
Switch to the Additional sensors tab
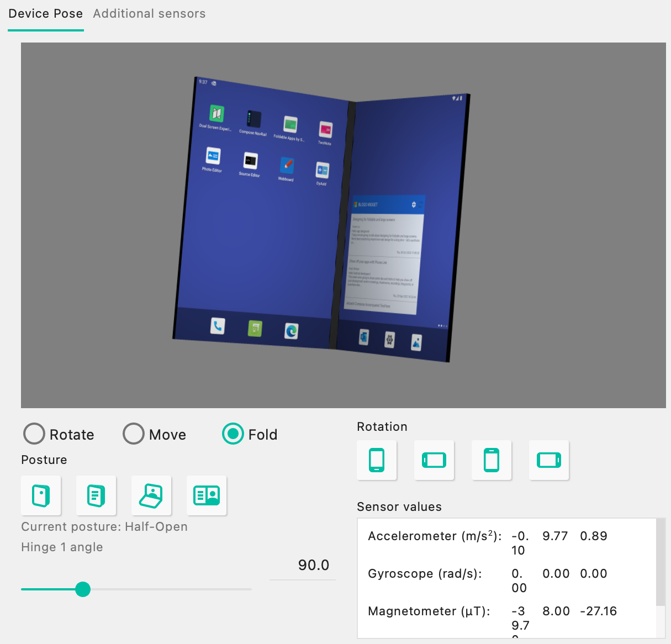[149, 13]
